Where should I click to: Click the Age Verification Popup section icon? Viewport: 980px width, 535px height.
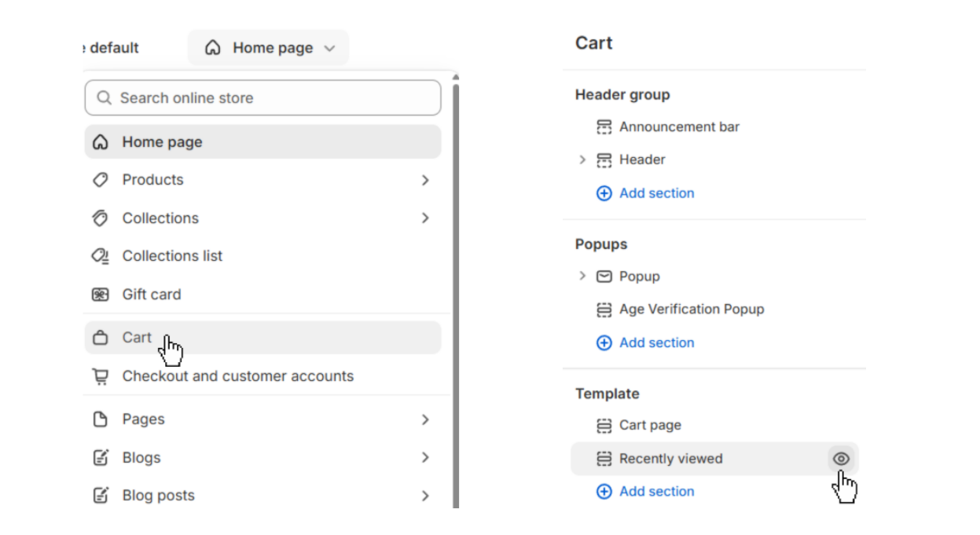pos(604,310)
